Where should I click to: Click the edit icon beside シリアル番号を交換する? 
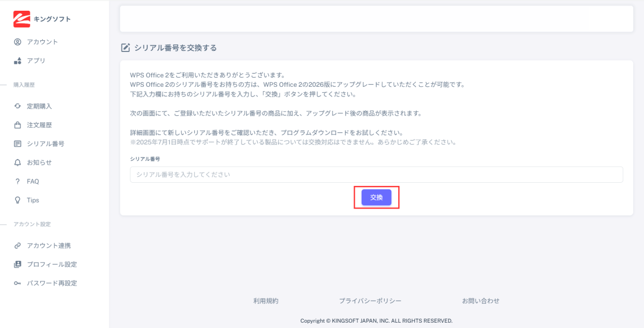point(126,48)
